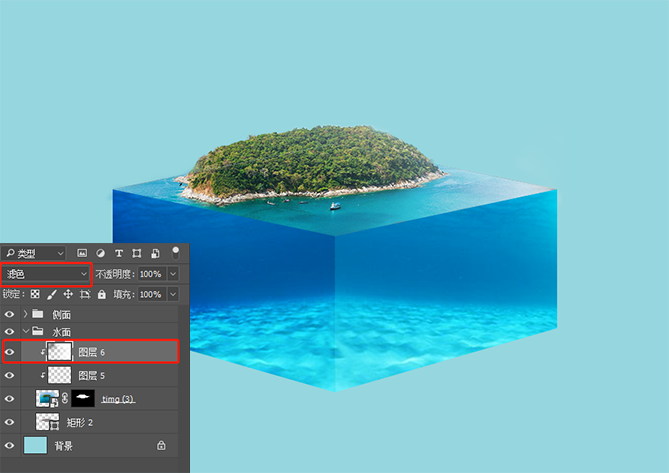Hide the 背景 layer
Viewport: 669px width, 473px height.
9,445
